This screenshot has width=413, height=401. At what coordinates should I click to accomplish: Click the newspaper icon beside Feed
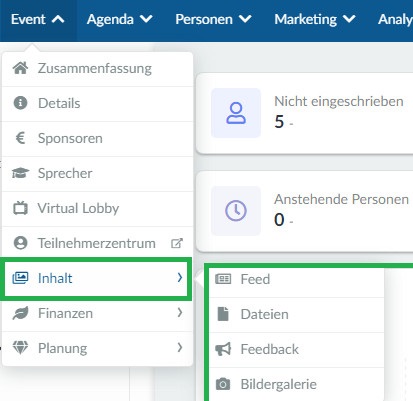coord(223,279)
